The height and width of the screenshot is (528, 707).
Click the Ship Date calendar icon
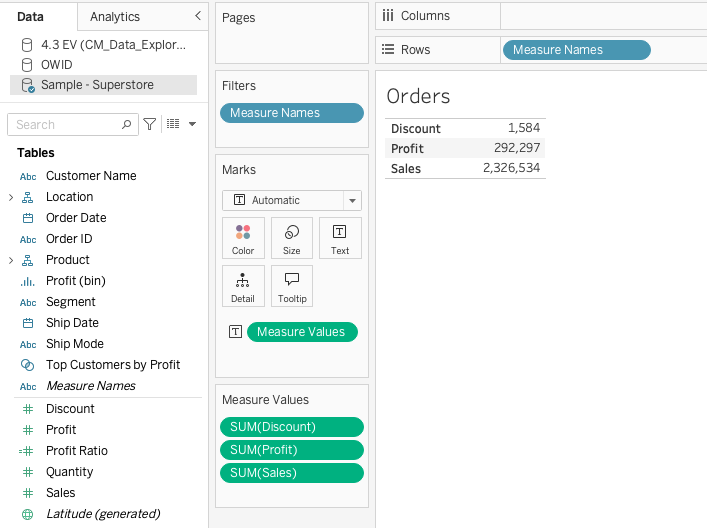[x=28, y=323]
